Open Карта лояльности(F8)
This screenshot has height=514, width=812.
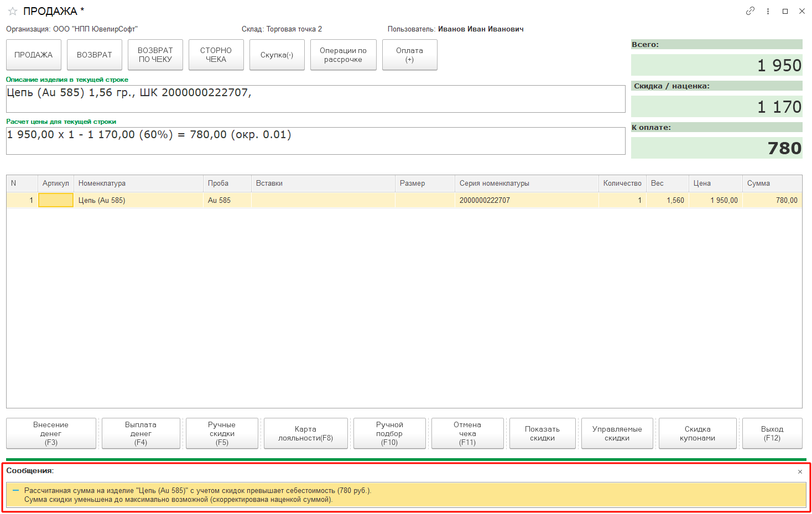click(x=306, y=433)
